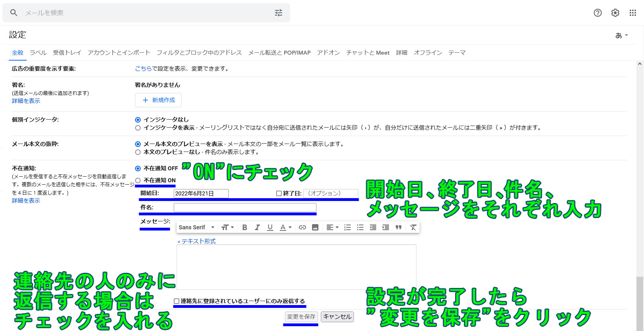Apply quote formatting to message
644x331 pixels.
[399, 227]
